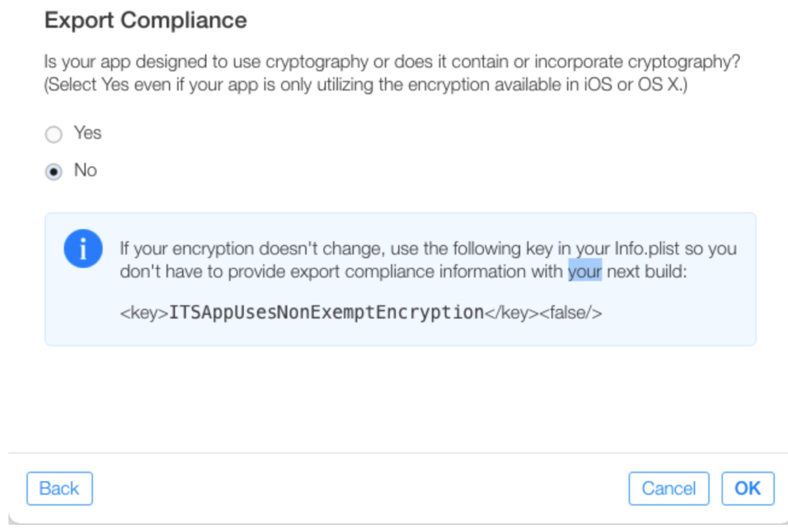Click the blue info icon

pos(83,249)
